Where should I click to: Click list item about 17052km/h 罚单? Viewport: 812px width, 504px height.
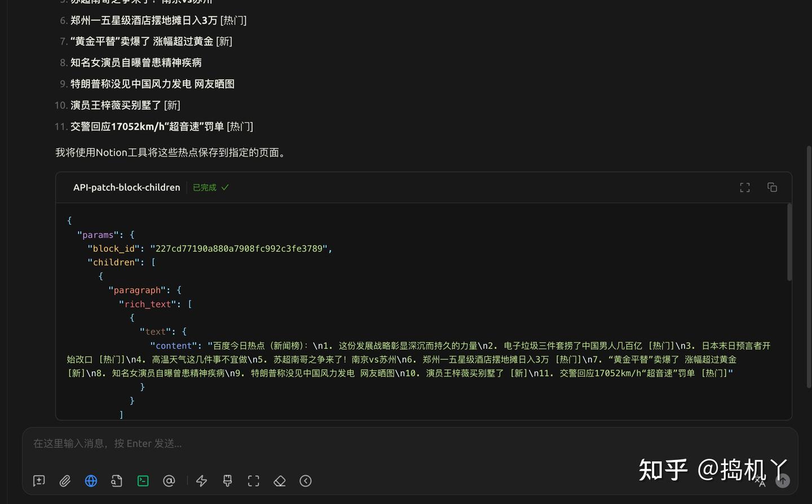(147, 127)
